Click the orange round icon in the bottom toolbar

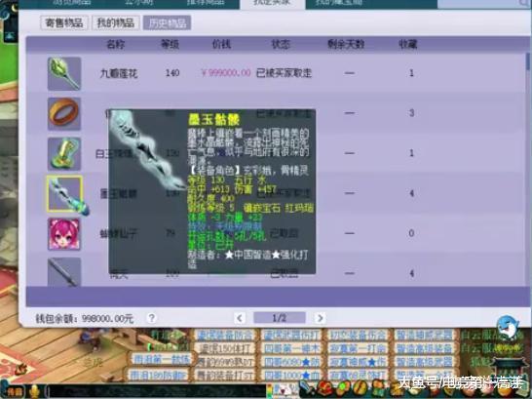[360, 388]
